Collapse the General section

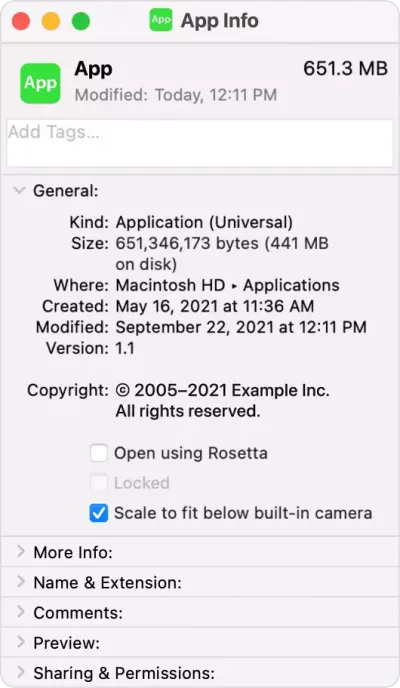pyautogui.click(x=19, y=190)
